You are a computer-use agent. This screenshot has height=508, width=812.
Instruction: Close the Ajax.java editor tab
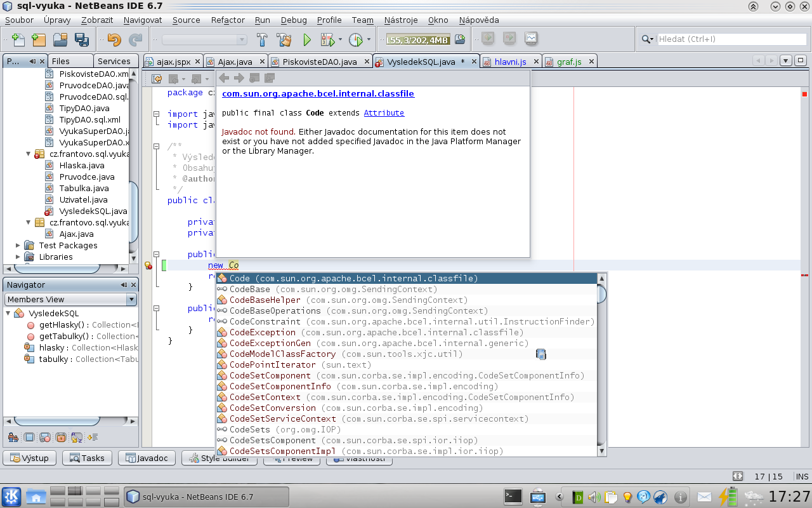[x=261, y=62]
